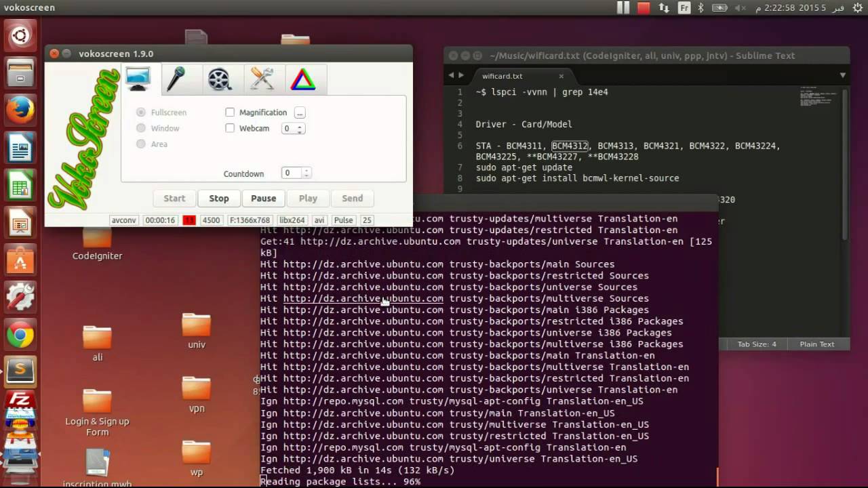Viewport: 868px width, 488px height.
Task: Launch LibreOffice Writer from the launcher
Action: pos(20,147)
